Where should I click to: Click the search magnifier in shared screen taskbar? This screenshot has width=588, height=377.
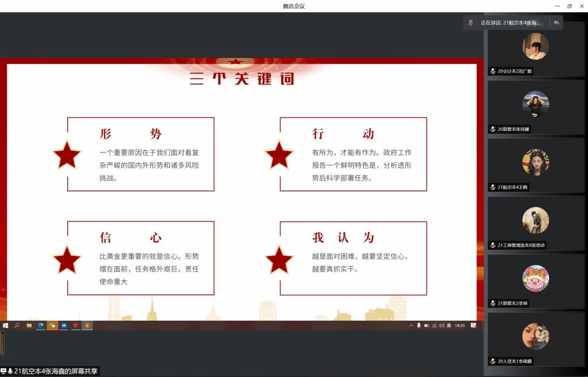click(x=17, y=325)
